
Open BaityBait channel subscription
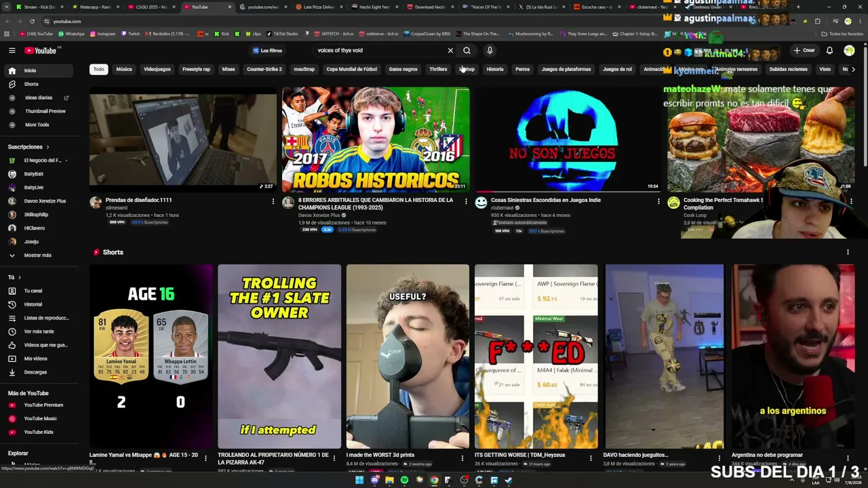39,174
